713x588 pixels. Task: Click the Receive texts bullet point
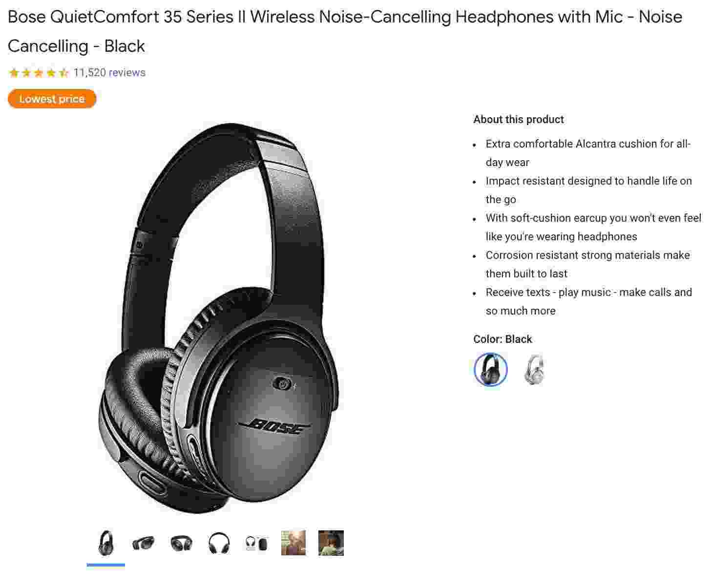[x=588, y=301]
